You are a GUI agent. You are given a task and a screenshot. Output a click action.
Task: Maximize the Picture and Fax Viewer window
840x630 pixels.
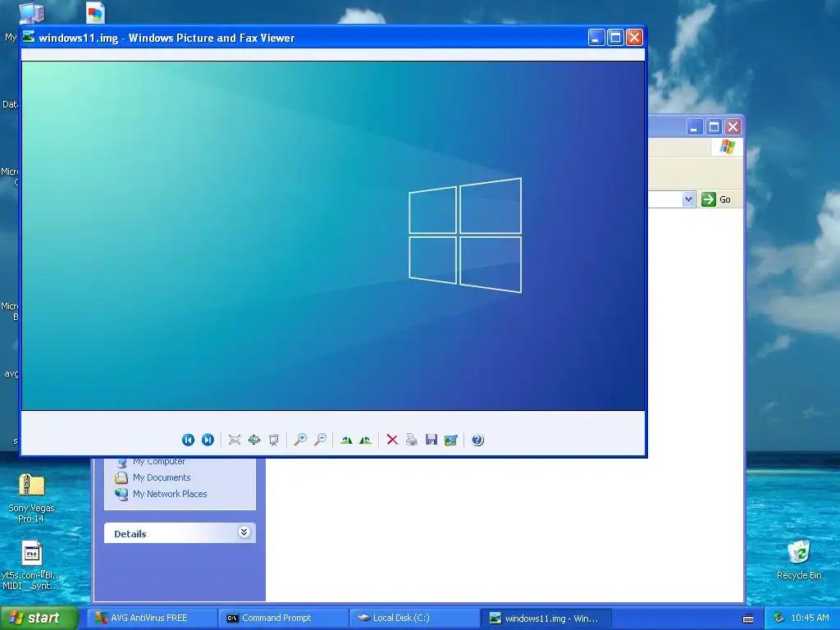615,38
